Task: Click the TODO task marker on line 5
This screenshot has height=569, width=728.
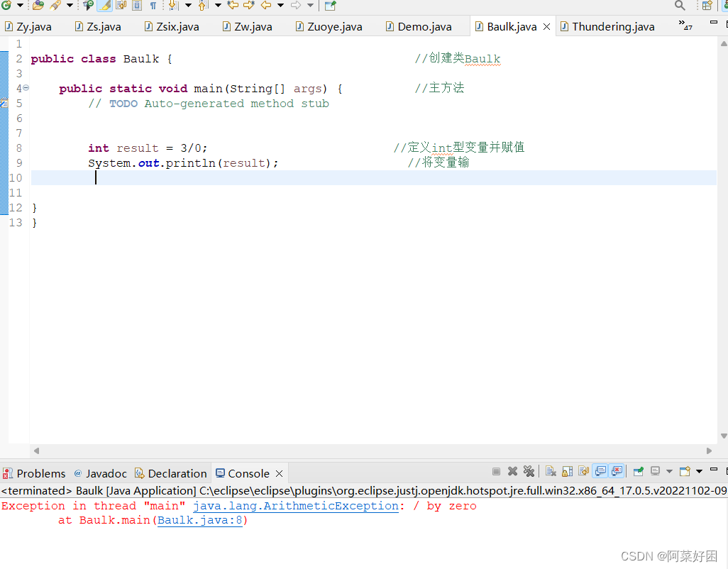Action: (x=4, y=103)
